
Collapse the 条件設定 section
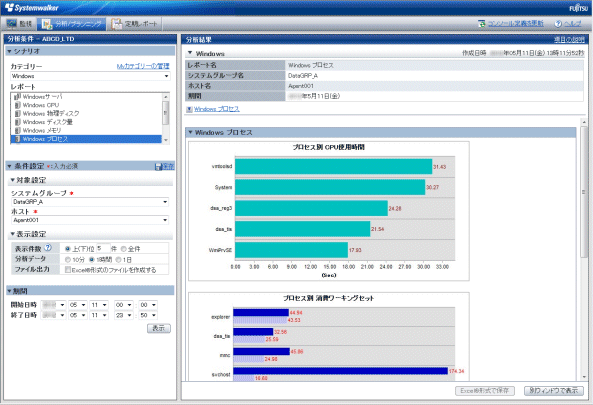click(x=9, y=166)
